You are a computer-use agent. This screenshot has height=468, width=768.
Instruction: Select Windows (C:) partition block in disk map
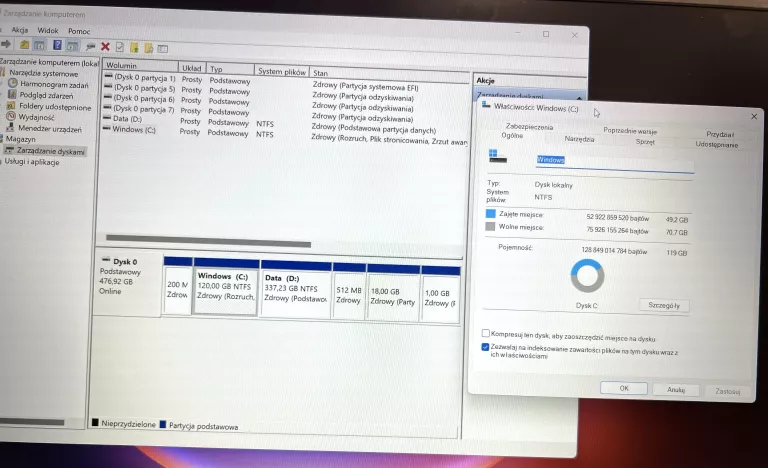[x=226, y=287]
